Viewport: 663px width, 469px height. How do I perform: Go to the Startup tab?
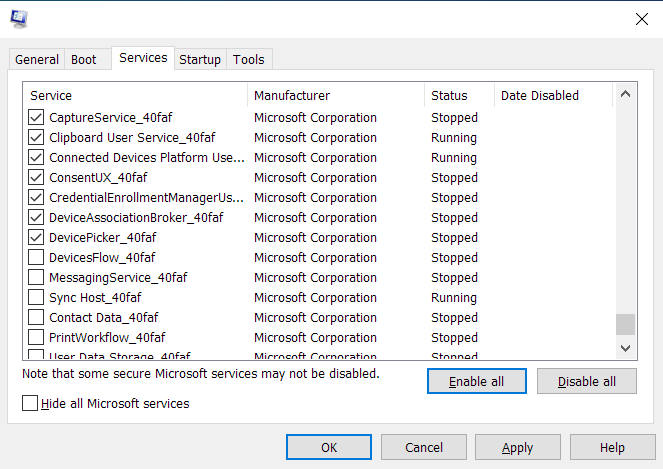pos(200,60)
